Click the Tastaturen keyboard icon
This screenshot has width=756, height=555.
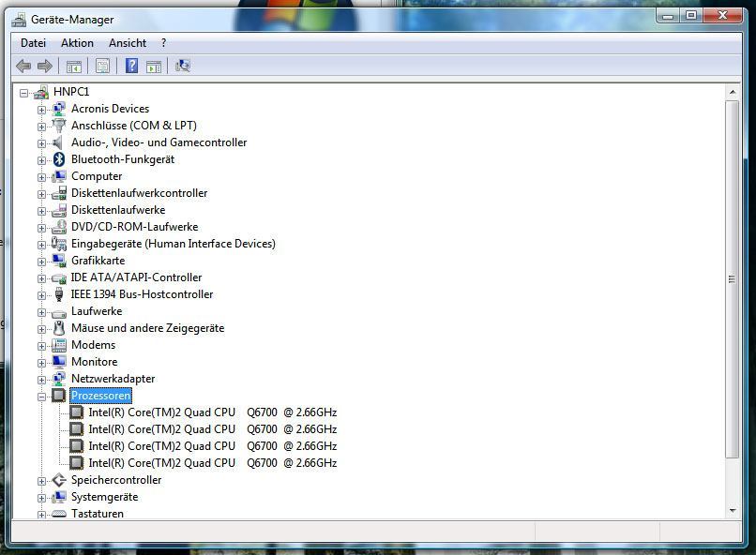point(59,514)
